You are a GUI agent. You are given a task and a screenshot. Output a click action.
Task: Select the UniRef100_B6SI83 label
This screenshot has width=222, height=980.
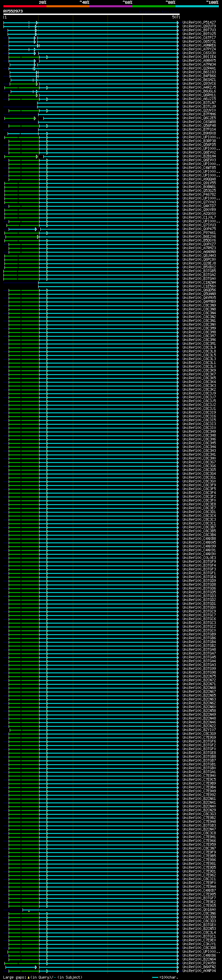199,72
